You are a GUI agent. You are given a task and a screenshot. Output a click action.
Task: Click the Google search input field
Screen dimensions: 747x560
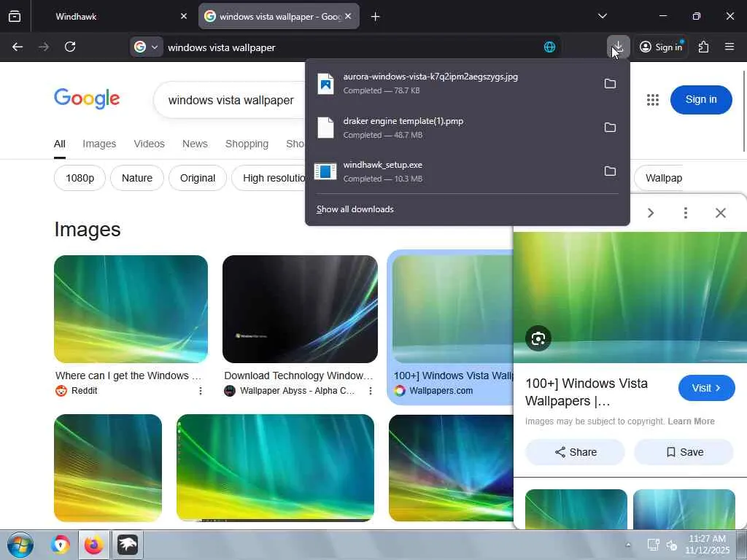(231, 100)
